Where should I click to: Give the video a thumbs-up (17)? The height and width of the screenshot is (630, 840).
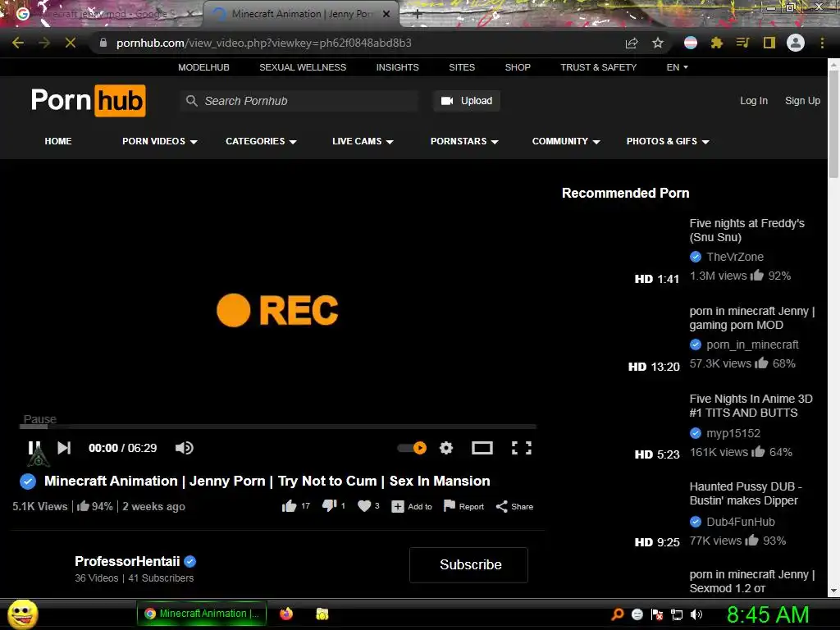tap(290, 506)
